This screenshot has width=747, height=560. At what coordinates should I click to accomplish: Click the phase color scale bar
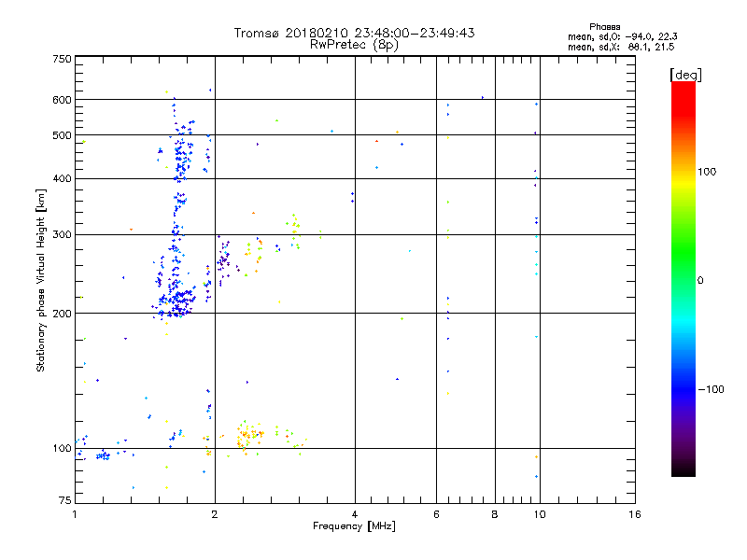[684, 278]
